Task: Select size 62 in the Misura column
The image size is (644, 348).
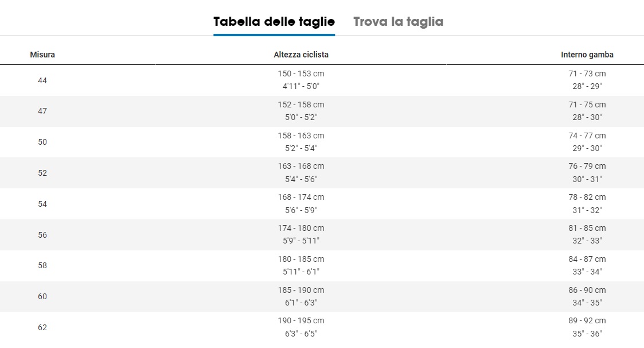Action: [42, 327]
